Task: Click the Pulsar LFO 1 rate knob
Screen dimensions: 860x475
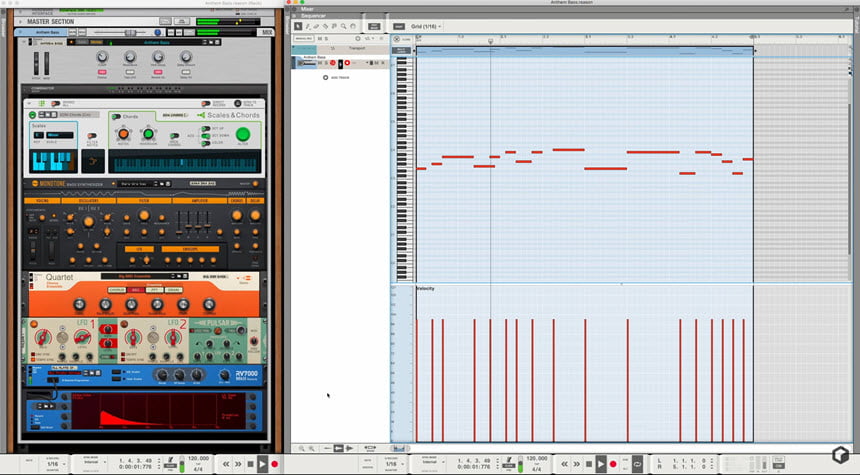Action: [43, 337]
